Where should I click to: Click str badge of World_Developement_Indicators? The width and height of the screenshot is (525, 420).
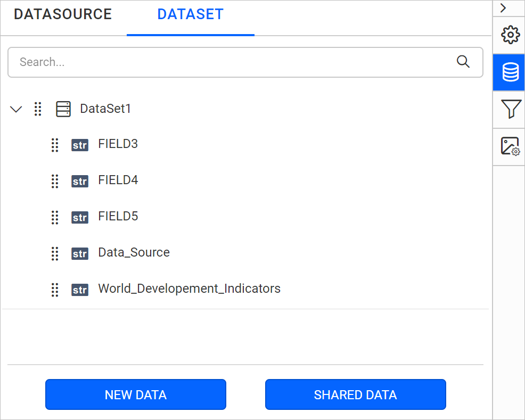coord(80,290)
